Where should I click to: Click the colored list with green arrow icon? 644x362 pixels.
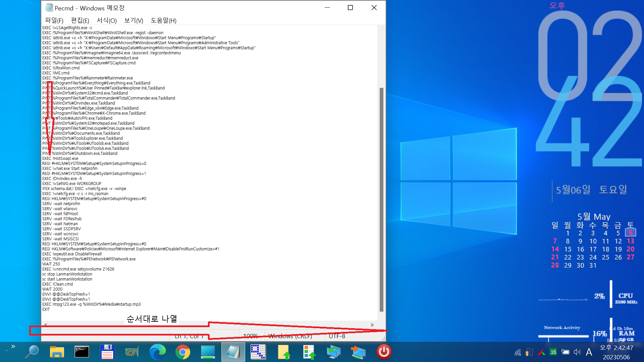(x=309, y=352)
